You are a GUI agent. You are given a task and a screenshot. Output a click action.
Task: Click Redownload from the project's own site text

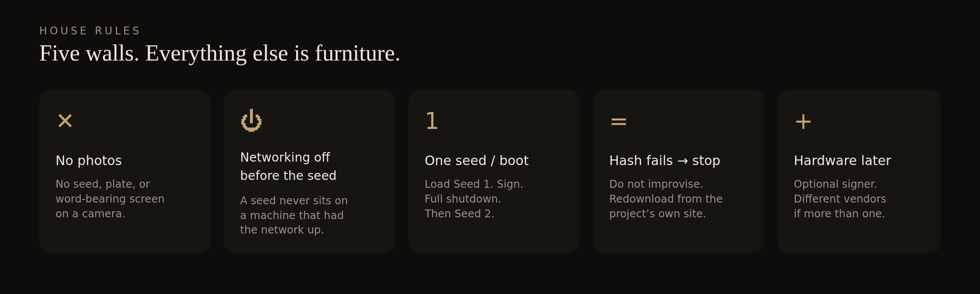tap(666, 206)
